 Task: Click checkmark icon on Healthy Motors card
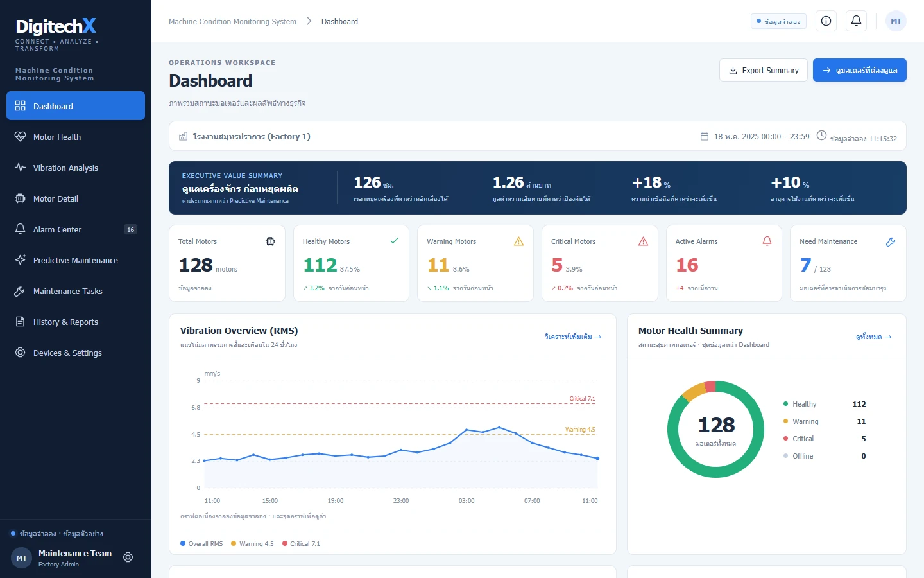click(395, 241)
